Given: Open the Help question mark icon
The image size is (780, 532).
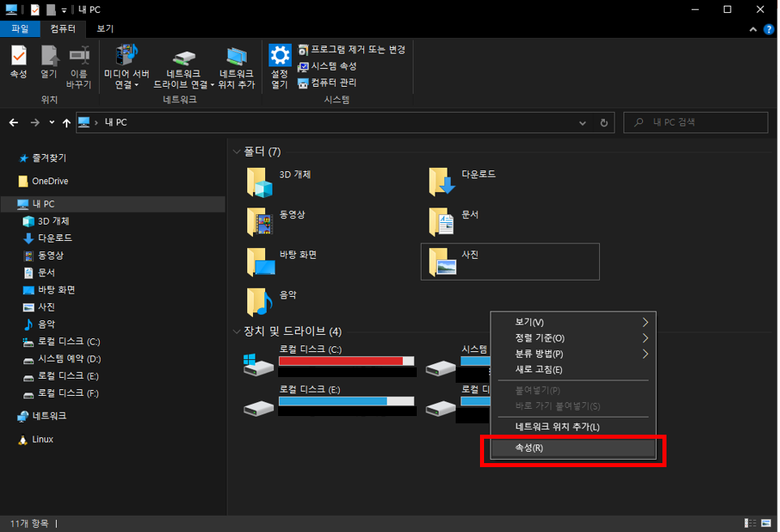Looking at the screenshot, I should pyautogui.click(x=769, y=29).
